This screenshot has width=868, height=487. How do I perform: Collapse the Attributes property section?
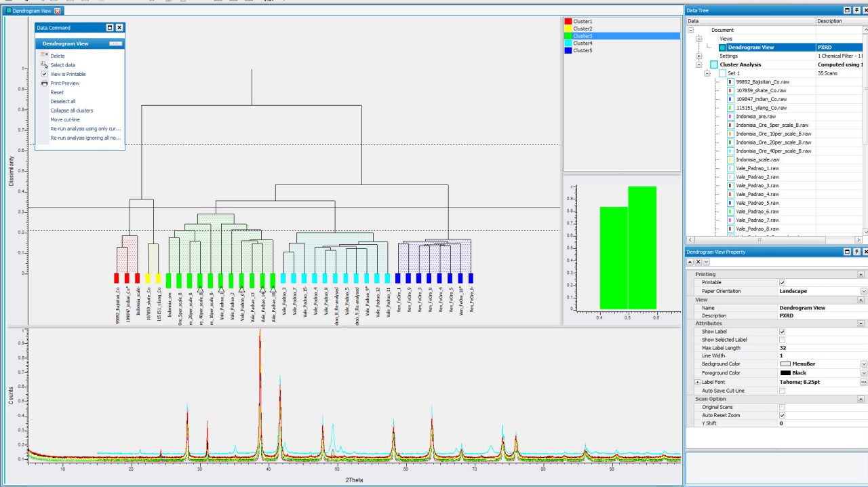point(861,324)
